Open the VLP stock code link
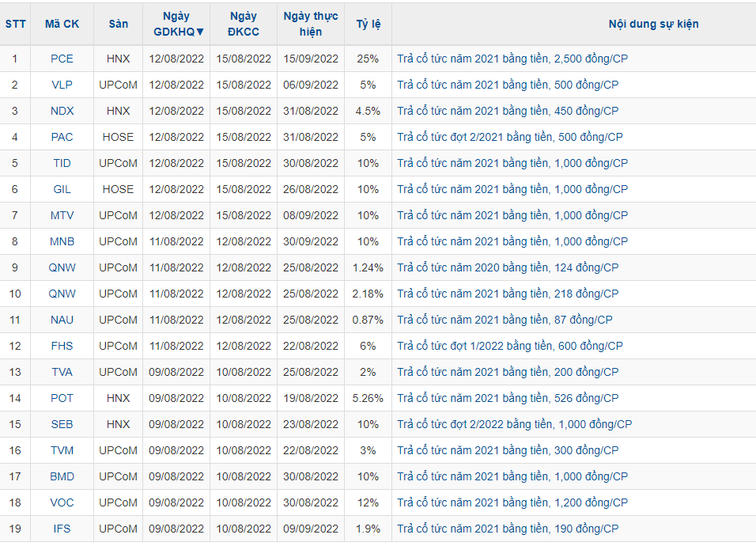The height and width of the screenshot is (546, 756). 62,85
